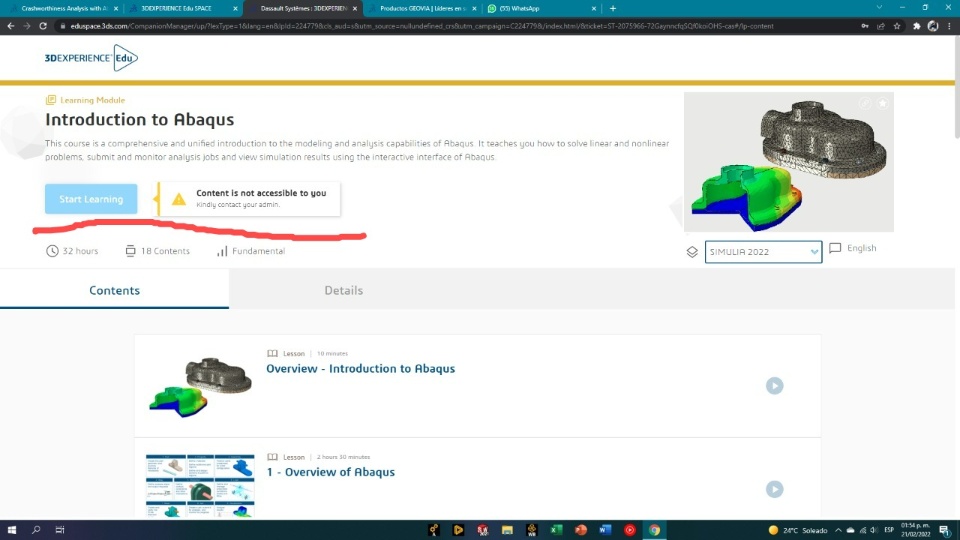Click the 3DEXPERIENCE Edu logo

click(x=91, y=58)
